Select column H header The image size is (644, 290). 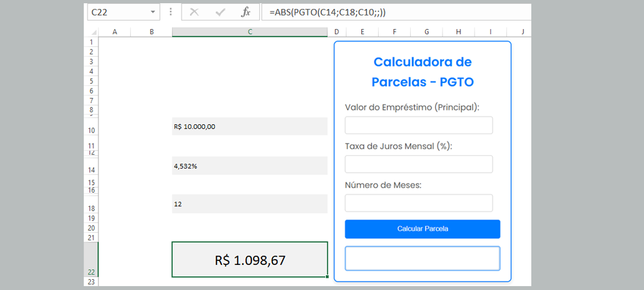459,32
